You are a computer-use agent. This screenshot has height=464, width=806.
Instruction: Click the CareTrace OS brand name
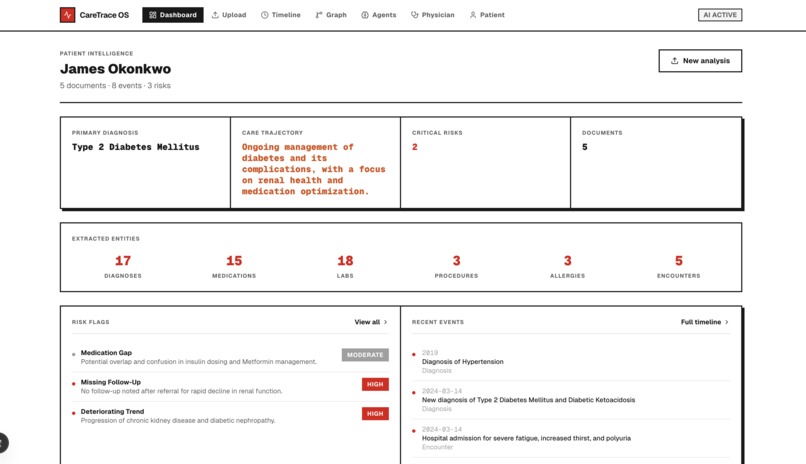coord(104,15)
